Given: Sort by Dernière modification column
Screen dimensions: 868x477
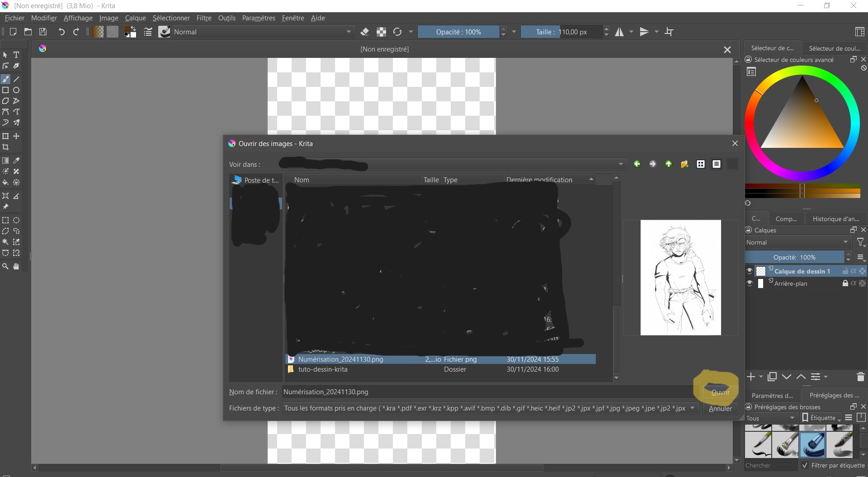Looking at the screenshot, I should (549, 179).
